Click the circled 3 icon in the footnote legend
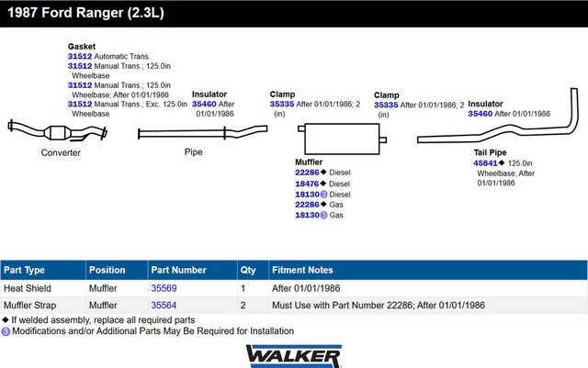 click(6, 331)
